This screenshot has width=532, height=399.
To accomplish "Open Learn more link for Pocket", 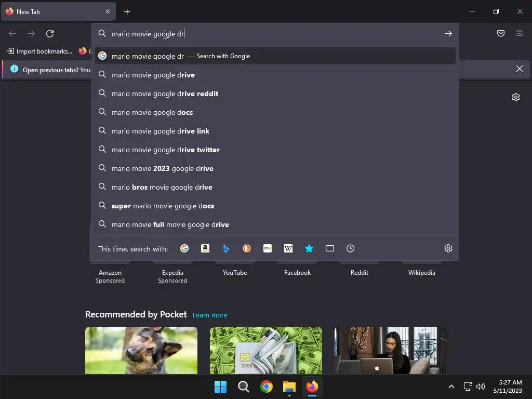I will point(210,315).
